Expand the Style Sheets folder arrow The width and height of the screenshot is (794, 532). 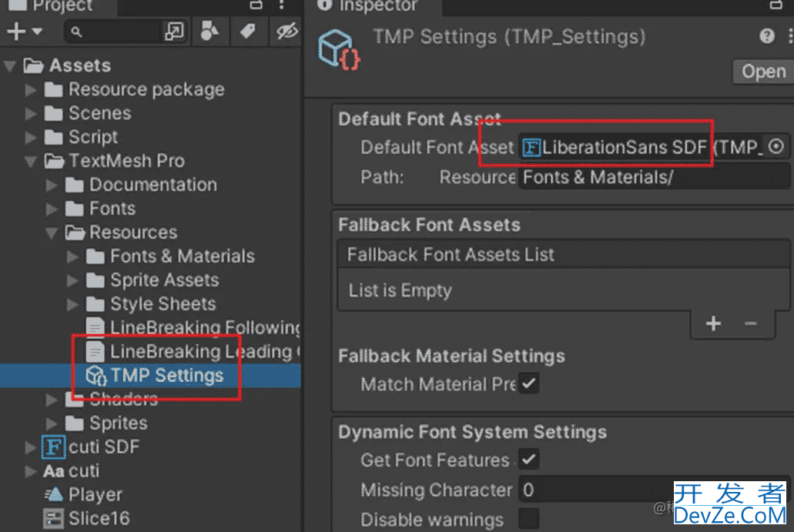(73, 303)
